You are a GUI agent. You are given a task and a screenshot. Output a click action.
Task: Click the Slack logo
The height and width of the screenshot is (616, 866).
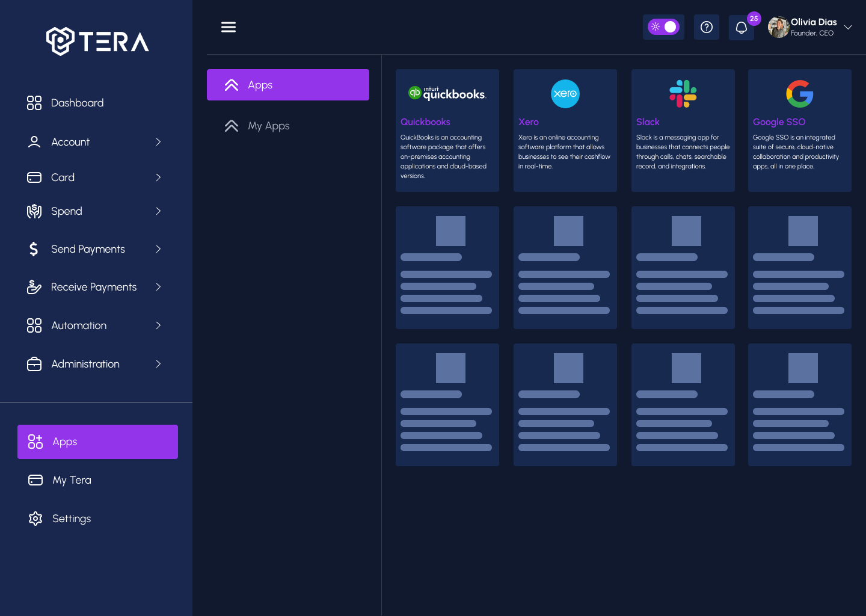(x=683, y=94)
